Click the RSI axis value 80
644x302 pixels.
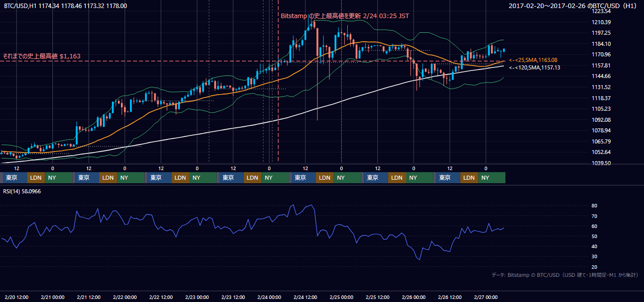click(594, 206)
